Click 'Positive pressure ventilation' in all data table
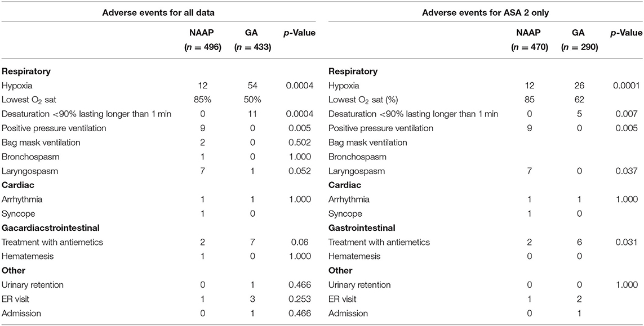This screenshot has height=326, width=644. pyautogui.click(x=54, y=128)
